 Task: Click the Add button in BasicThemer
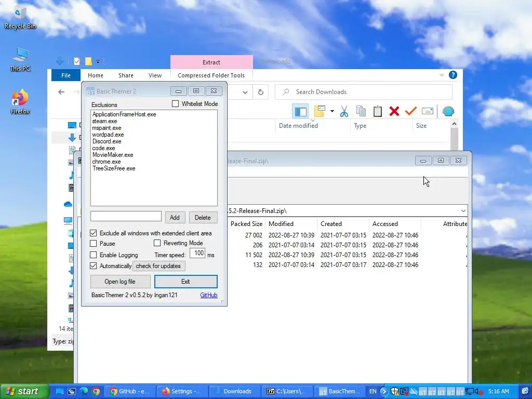(175, 218)
